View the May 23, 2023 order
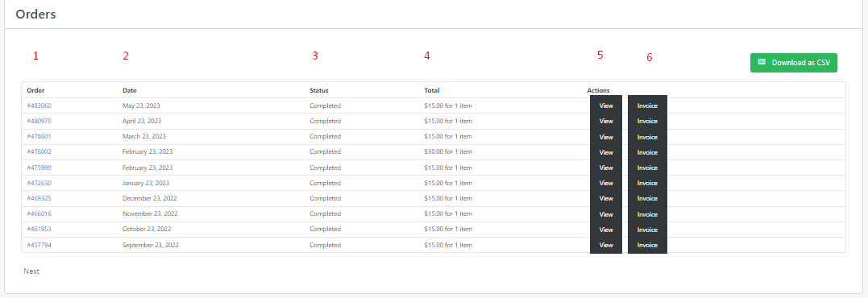The height and width of the screenshot is (298, 868). click(x=606, y=106)
